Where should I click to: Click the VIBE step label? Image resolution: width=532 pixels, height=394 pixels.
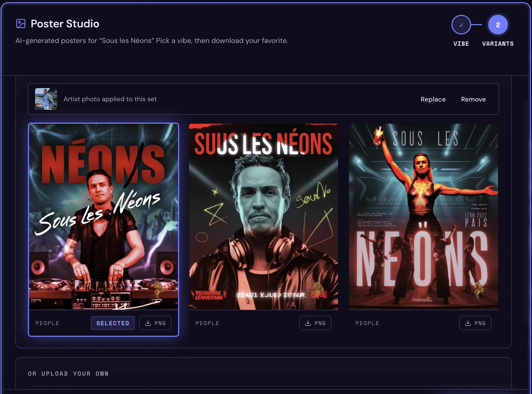click(461, 44)
